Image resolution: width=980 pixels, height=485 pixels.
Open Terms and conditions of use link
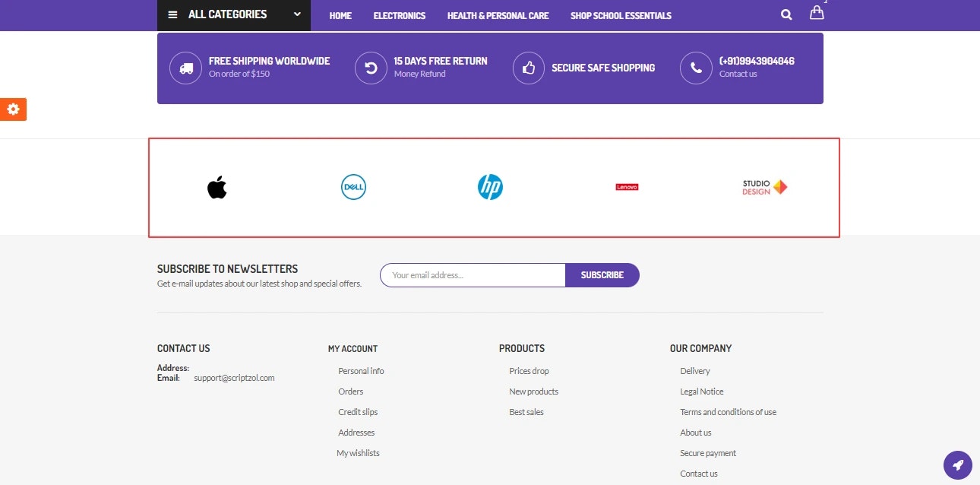[728, 412]
